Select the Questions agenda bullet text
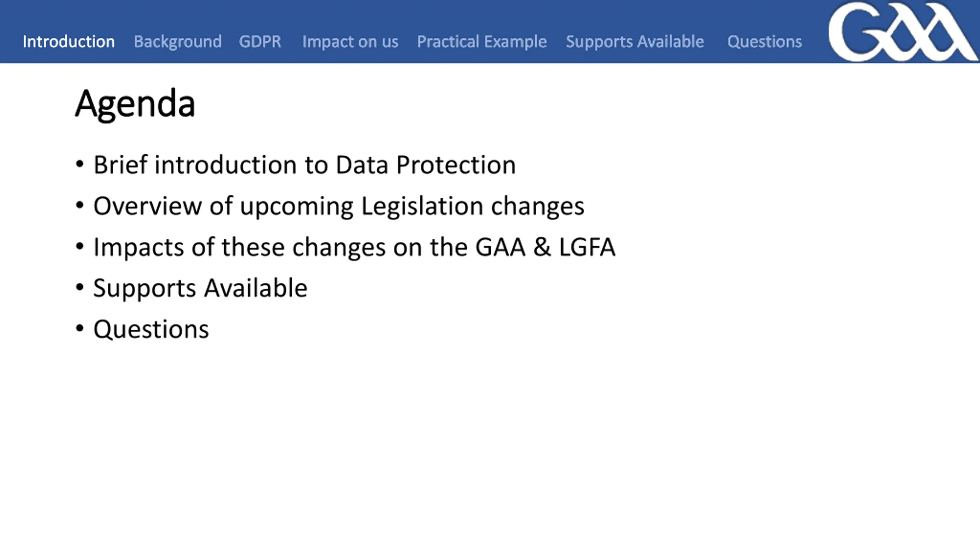 click(151, 329)
